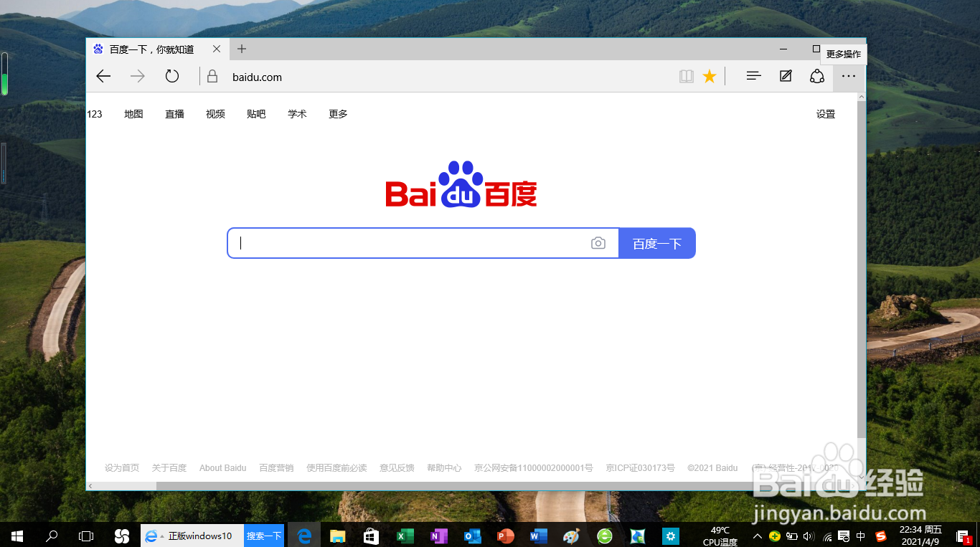Click the yellow favorites star
Screen dimensions: 980x547
(710, 76)
